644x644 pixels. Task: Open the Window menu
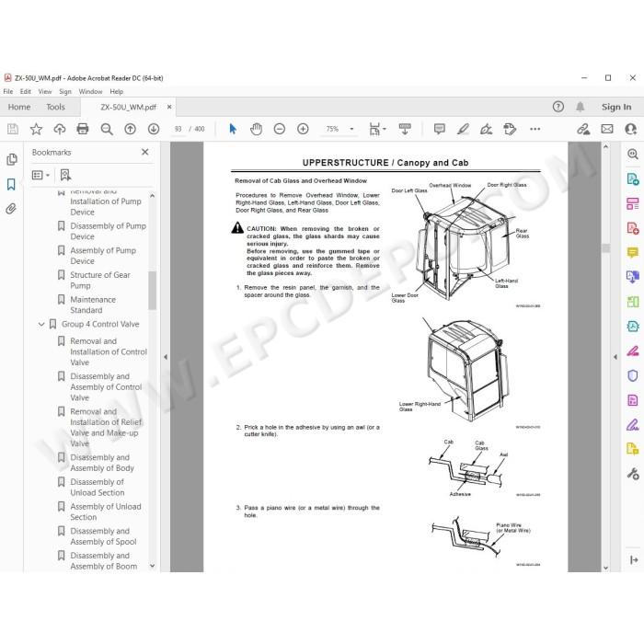pos(90,92)
